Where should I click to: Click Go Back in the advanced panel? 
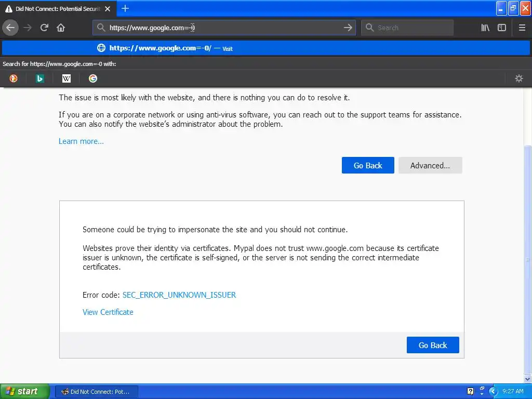click(x=433, y=345)
